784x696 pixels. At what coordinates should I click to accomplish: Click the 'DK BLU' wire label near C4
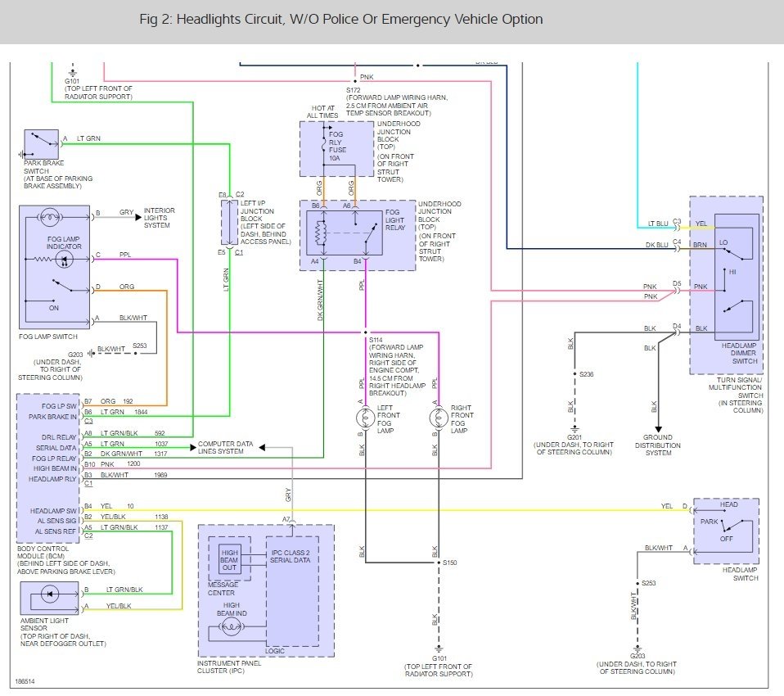point(656,245)
